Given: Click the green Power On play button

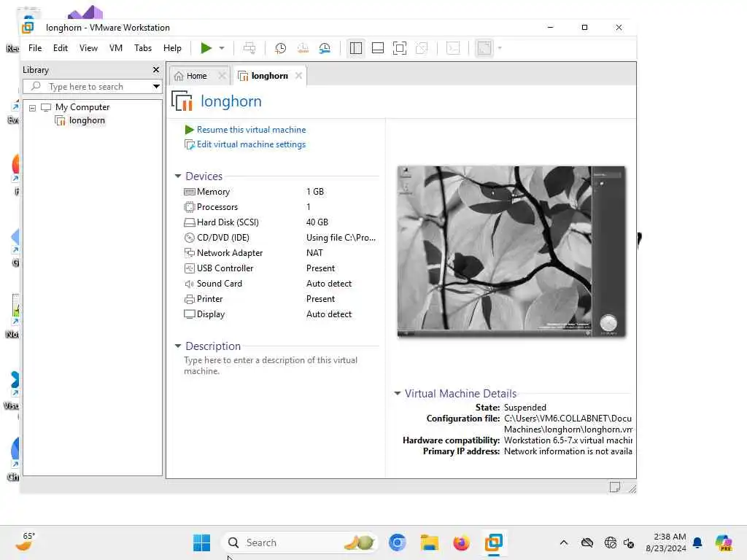Looking at the screenshot, I should [x=206, y=48].
